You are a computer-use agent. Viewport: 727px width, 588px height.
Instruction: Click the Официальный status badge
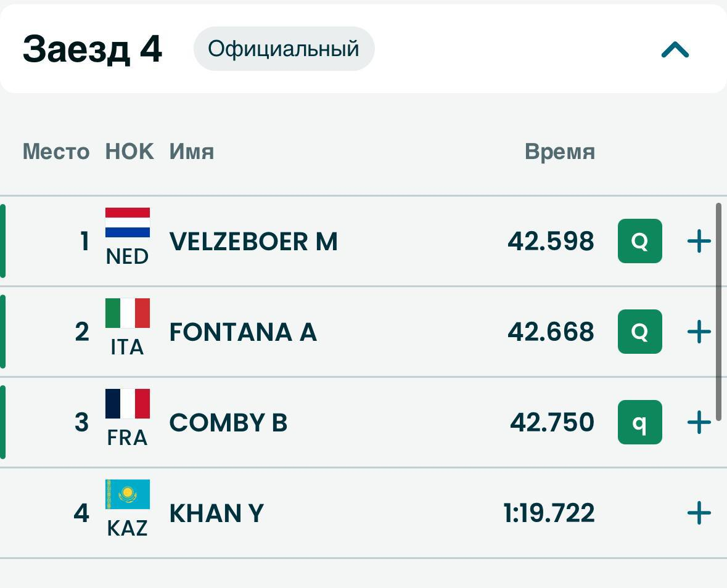(284, 49)
